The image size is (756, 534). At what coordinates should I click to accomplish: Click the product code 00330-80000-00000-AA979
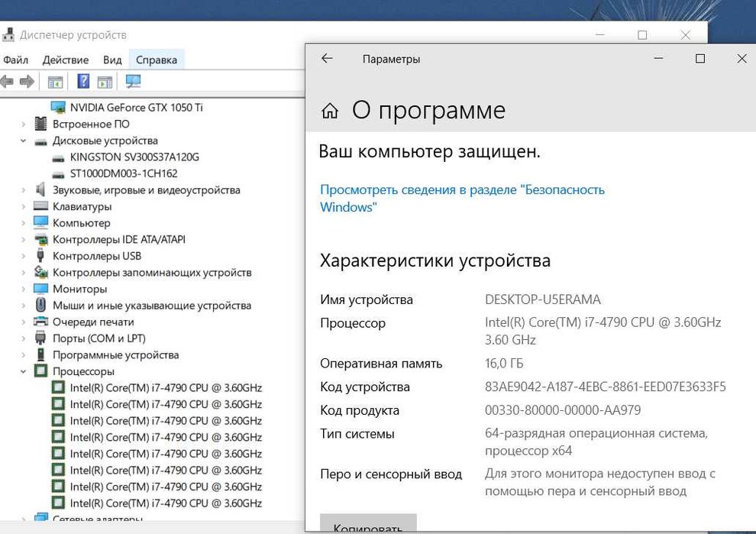tap(563, 410)
